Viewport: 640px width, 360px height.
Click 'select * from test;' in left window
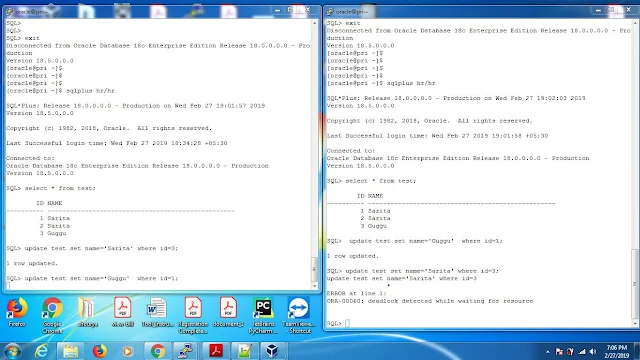[x=60, y=188]
